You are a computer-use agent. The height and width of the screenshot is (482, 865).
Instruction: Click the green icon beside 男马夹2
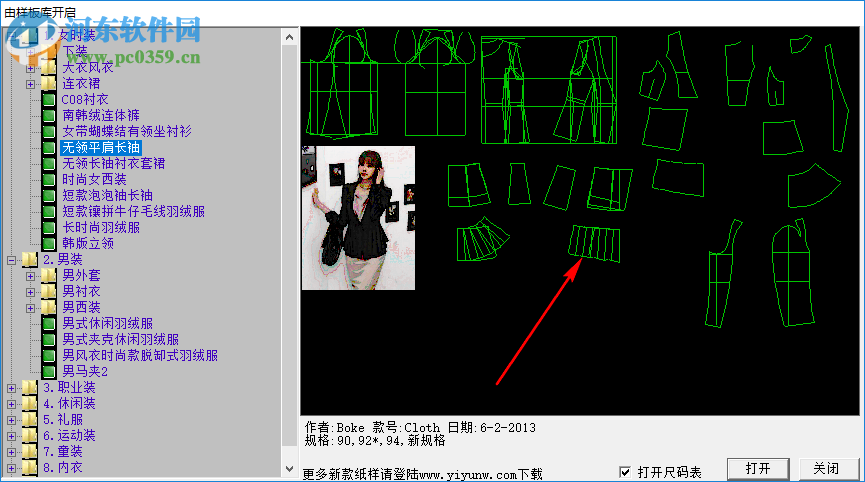[x=49, y=372]
